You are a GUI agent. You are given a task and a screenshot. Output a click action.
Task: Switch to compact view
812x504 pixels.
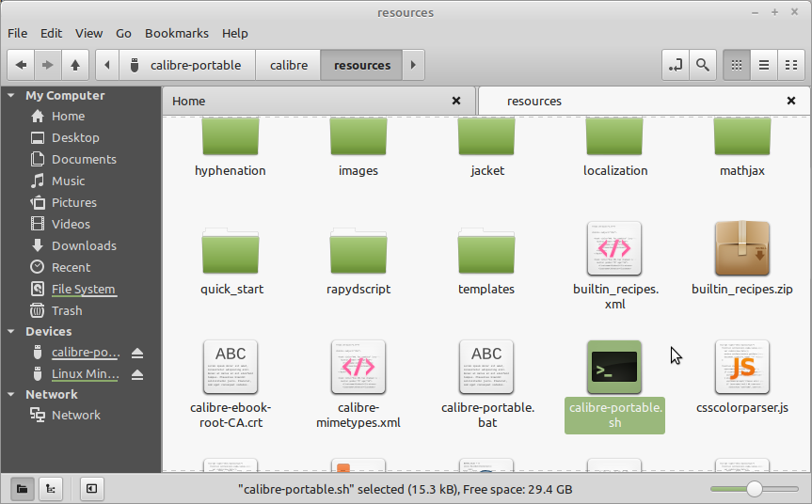click(791, 65)
